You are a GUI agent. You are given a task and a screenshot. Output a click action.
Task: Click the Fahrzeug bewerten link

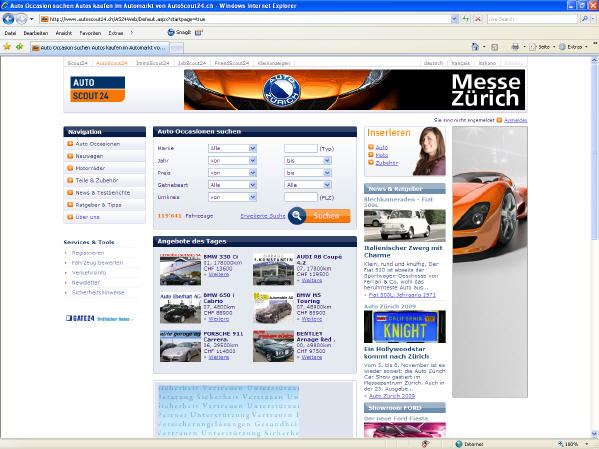pyautogui.click(x=97, y=263)
